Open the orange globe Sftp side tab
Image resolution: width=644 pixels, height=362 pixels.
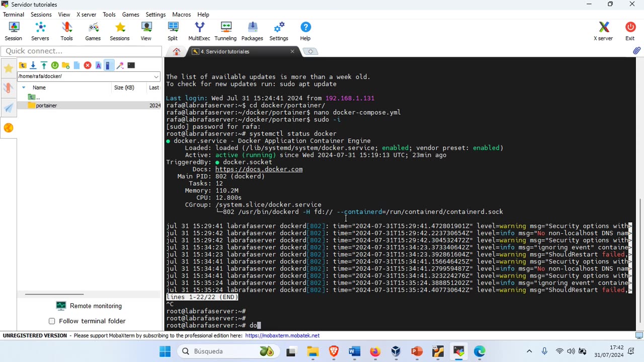(x=9, y=128)
